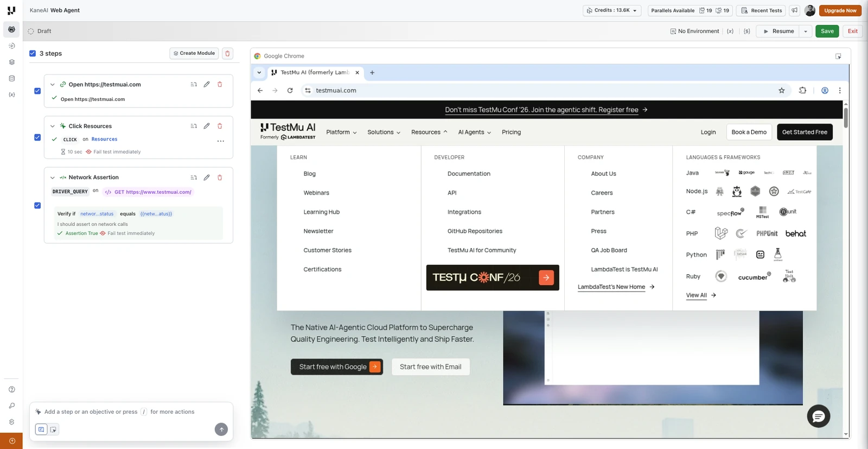Select the manual interaction cursor icon in step input
The width and height of the screenshot is (868, 449).
(53, 429)
